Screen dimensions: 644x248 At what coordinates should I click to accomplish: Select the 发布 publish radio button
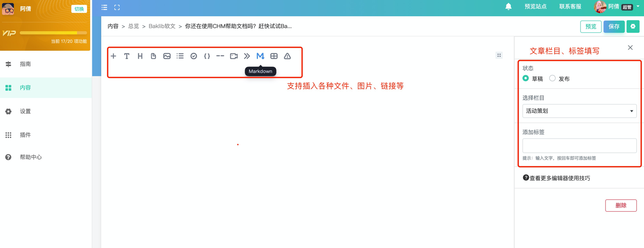coord(552,78)
